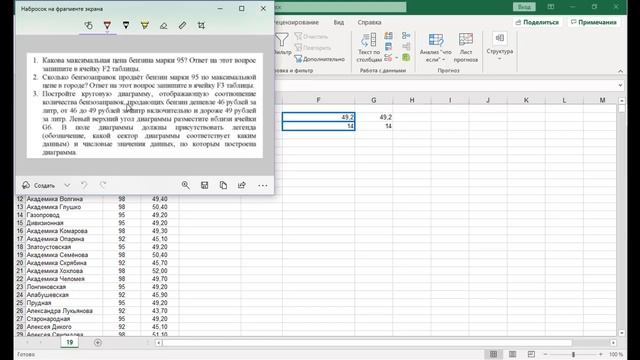Select row 20 header

tap(20, 263)
